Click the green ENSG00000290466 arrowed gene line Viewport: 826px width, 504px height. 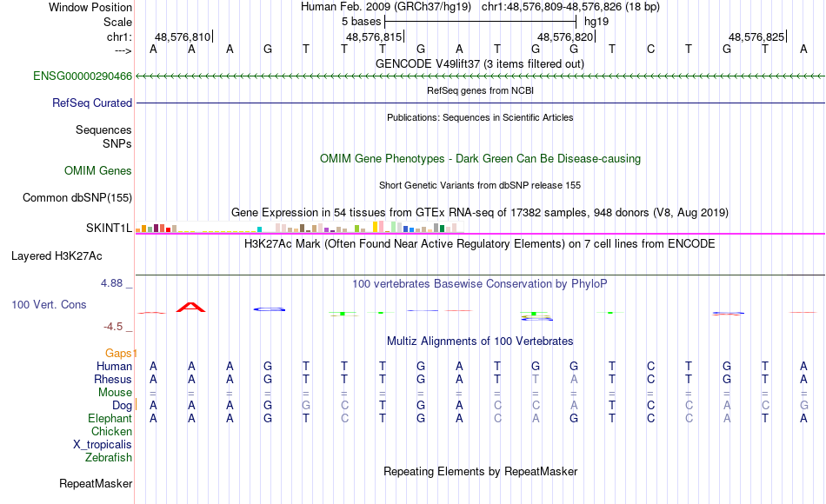[480, 76]
